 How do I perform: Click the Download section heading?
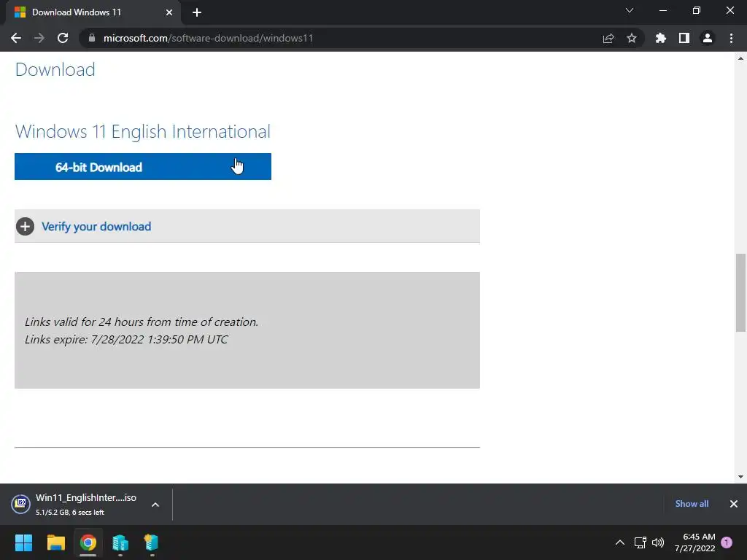click(x=55, y=69)
